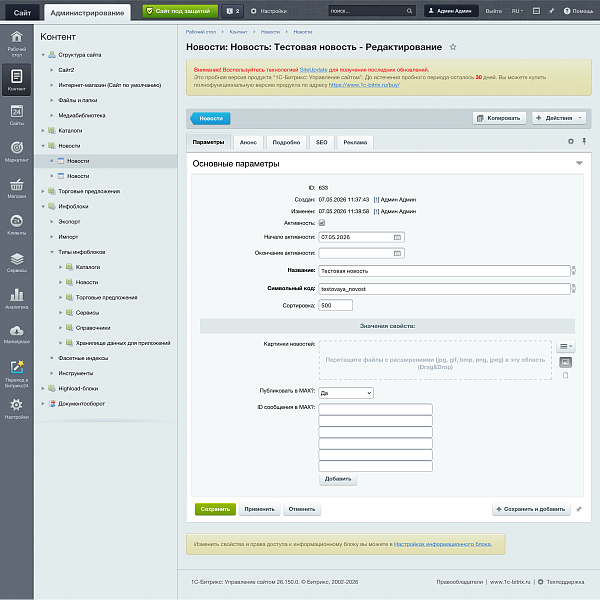Click Добавить button under MAX message IDs
The height and width of the screenshot is (600, 600).
338,479
